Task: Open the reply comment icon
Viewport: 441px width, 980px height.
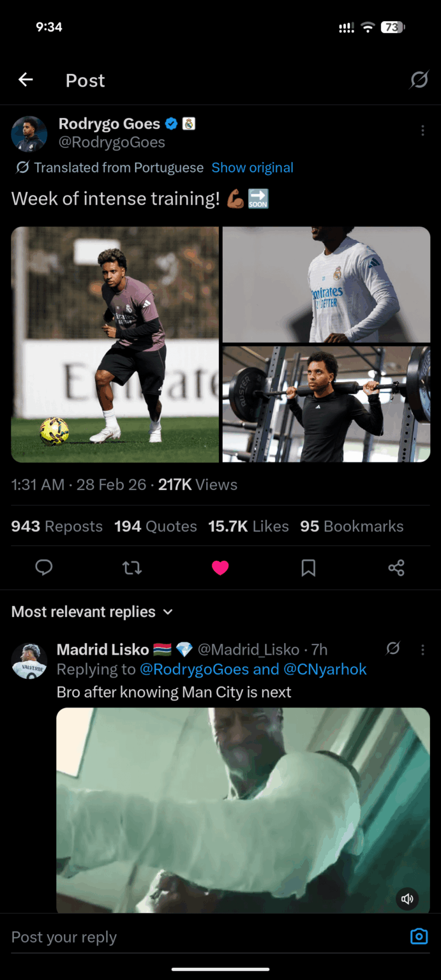Action: point(44,567)
